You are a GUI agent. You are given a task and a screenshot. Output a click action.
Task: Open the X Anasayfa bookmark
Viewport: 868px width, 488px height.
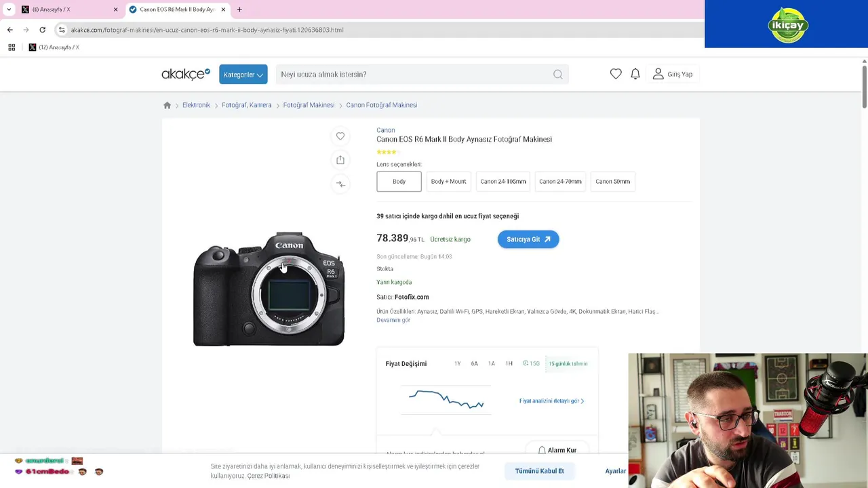[x=54, y=47]
